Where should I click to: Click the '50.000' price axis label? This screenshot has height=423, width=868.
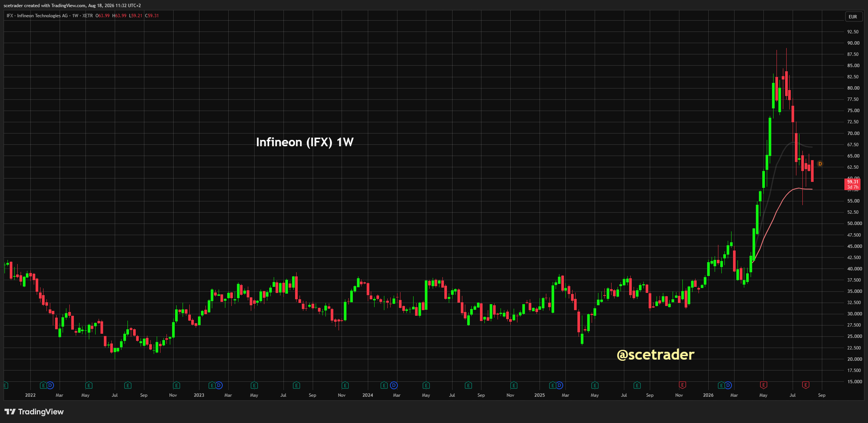point(855,223)
